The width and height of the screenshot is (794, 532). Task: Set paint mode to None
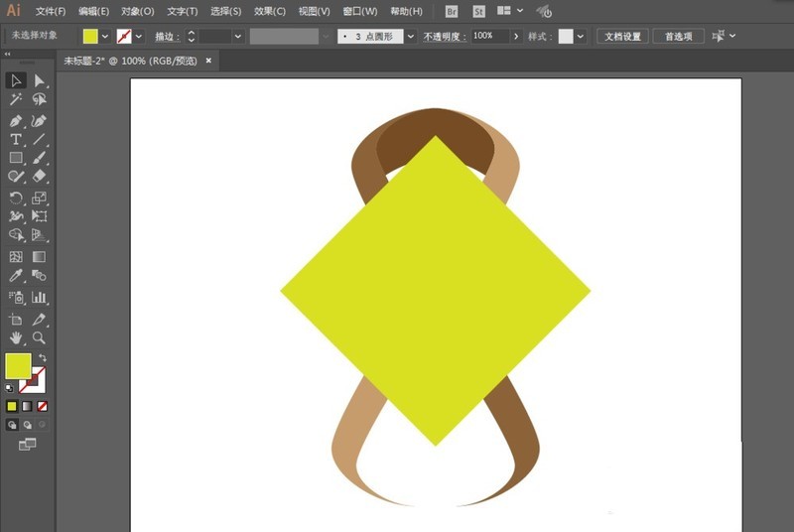coord(43,406)
